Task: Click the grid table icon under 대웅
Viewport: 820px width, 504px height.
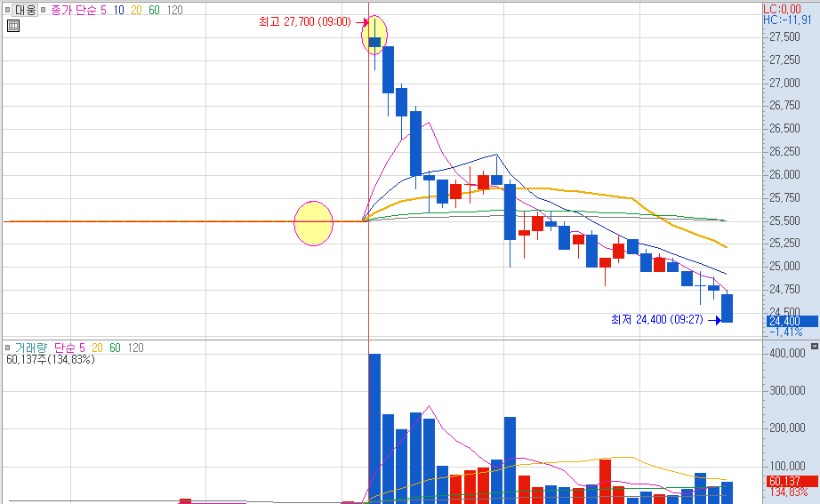Action: (13, 26)
